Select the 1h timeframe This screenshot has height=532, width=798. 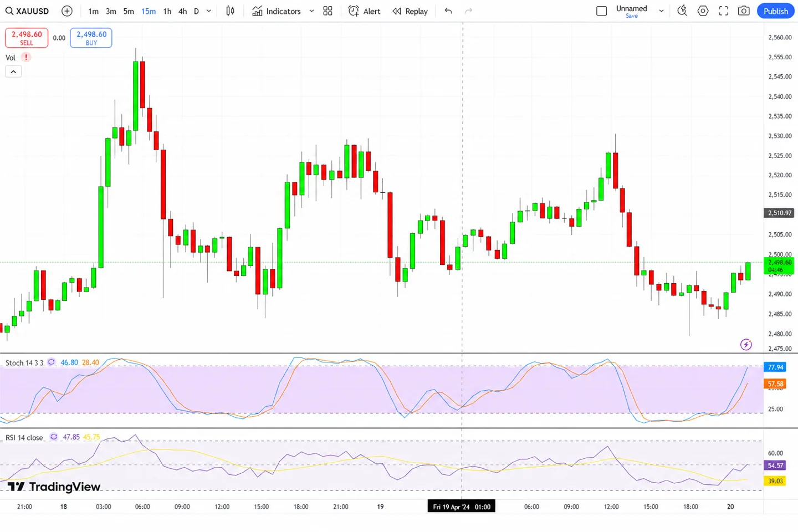[x=167, y=11]
